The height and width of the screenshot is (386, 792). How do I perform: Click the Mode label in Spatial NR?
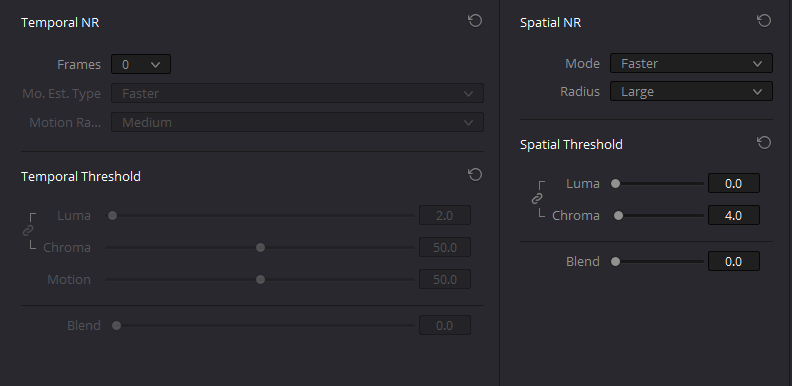click(582, 64)
